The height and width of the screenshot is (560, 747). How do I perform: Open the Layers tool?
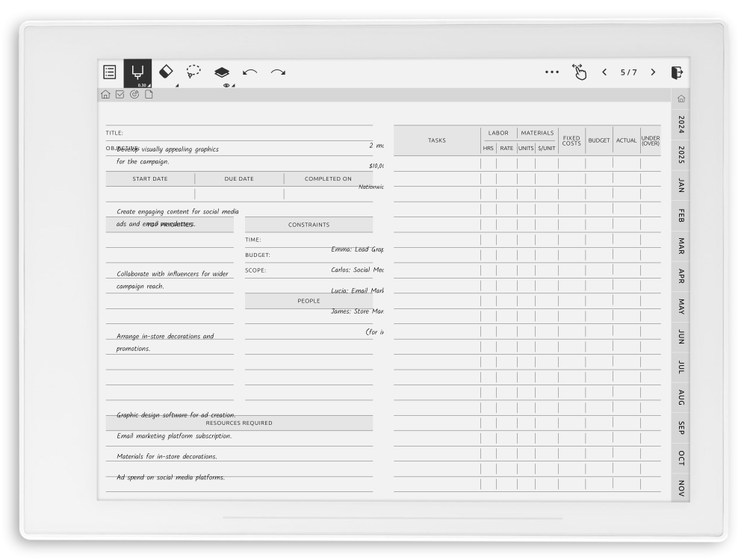tap(221, 71)
